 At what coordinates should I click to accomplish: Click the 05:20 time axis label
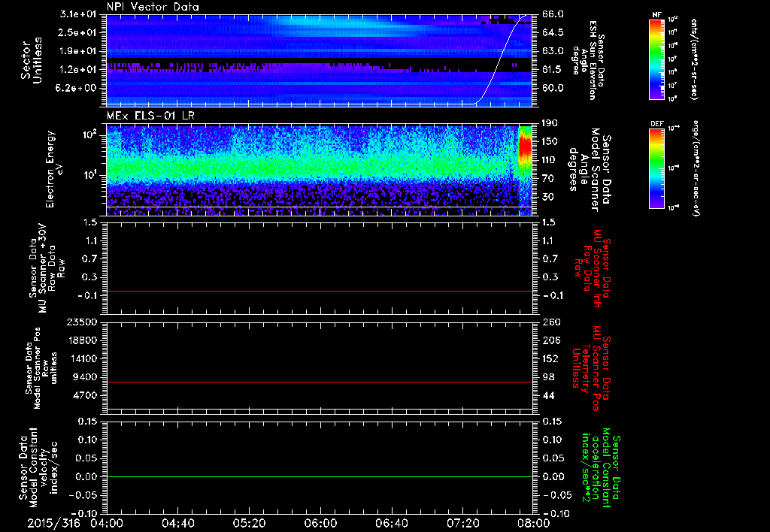(x=248, y=522)
